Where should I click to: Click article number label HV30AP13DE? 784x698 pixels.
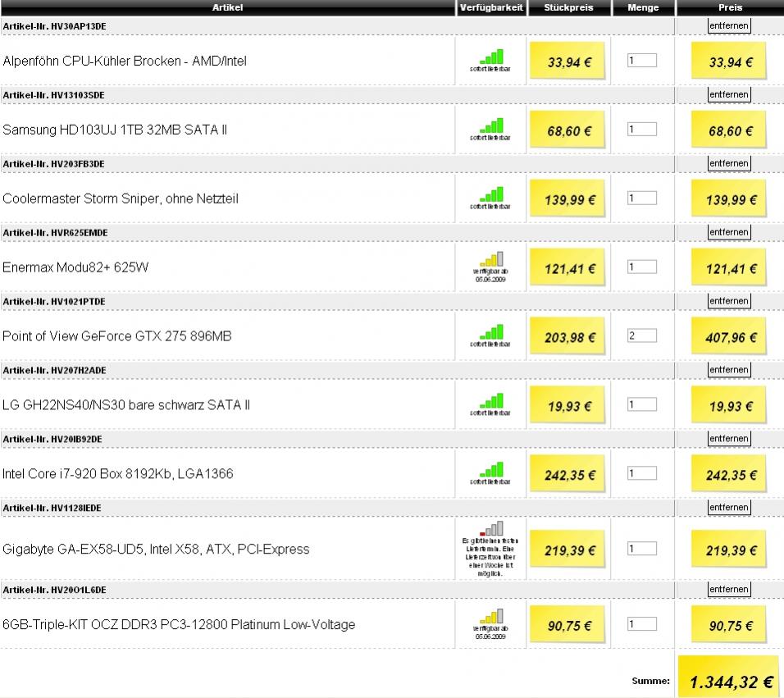54,26
